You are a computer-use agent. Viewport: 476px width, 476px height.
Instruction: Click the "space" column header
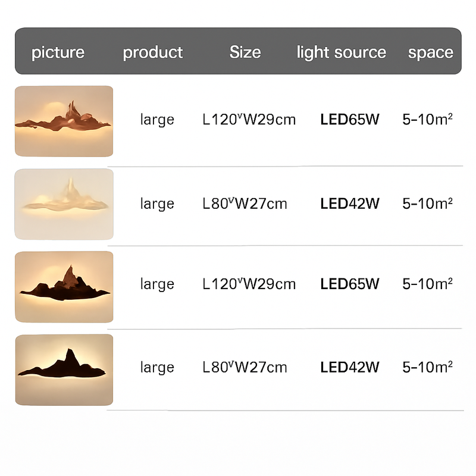click(430, 52)
